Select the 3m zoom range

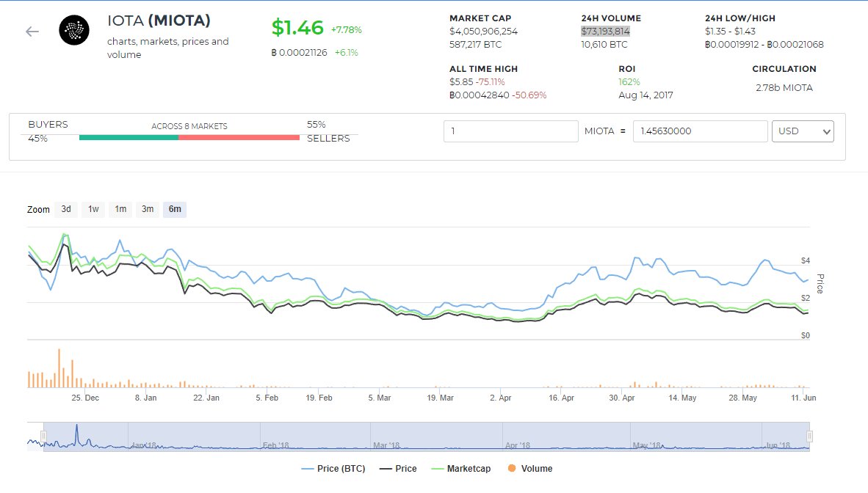point(148,209)
